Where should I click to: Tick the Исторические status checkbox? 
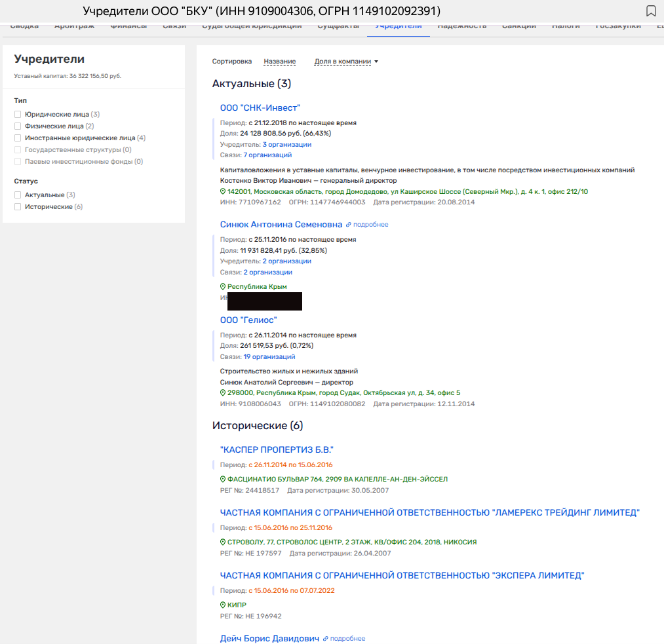[x=18, y=207]
